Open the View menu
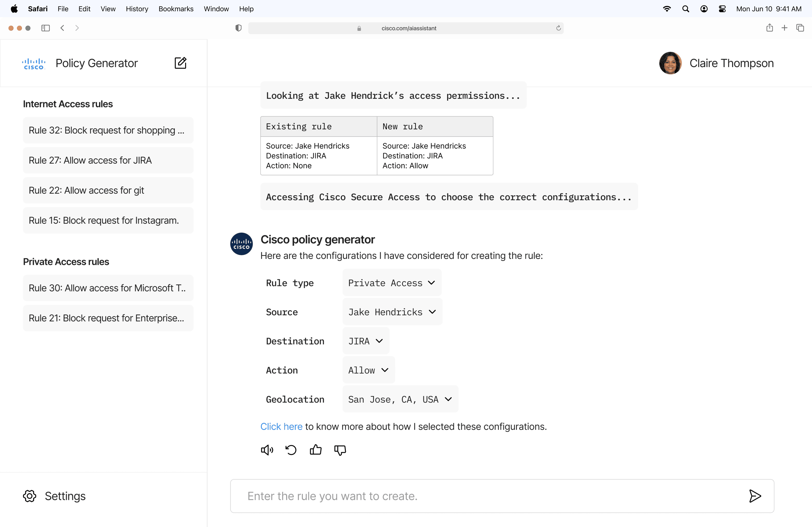This screenshot has height=527, width=812. (x=108, y=9)
